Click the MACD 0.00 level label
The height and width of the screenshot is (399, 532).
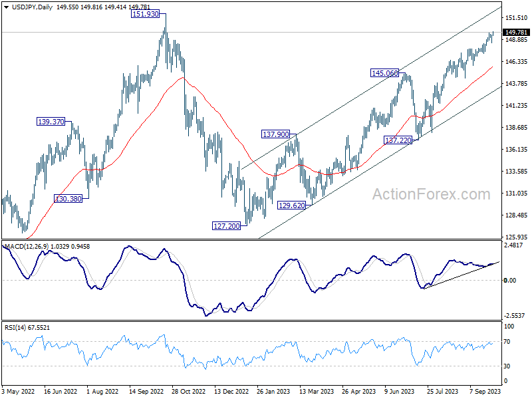point(510,280)
